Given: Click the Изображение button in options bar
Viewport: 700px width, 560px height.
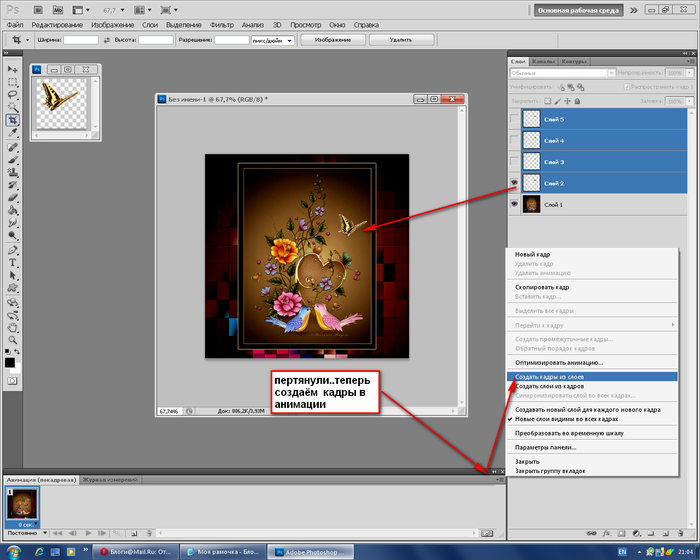Looking at the screenshot, I should pyautogui.click(x=333, y=40).
